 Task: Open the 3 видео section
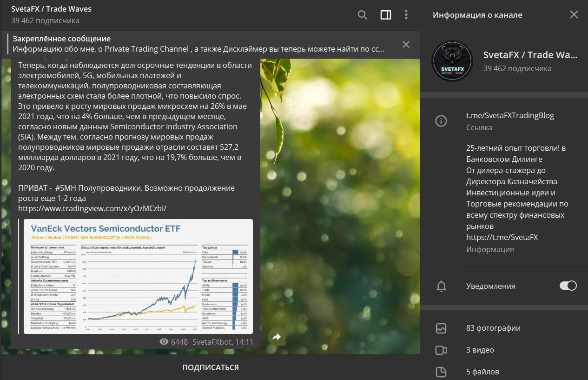pyautogui.click(x=504, y=350)
